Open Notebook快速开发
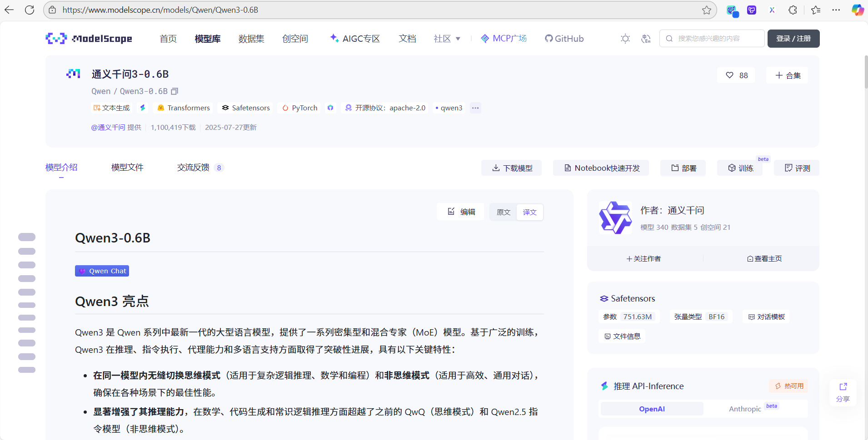 coord(601,168)
